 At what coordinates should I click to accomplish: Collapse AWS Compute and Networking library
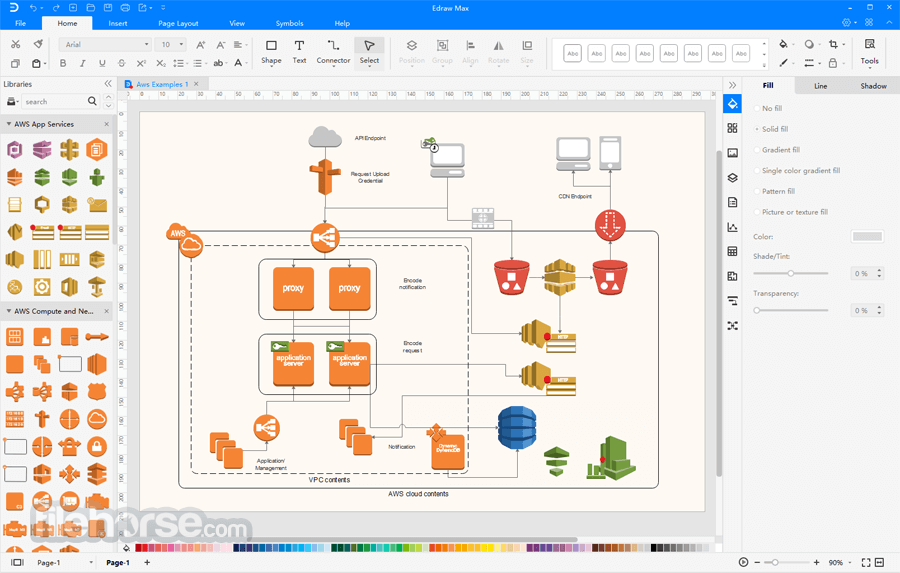click(9, 311)
